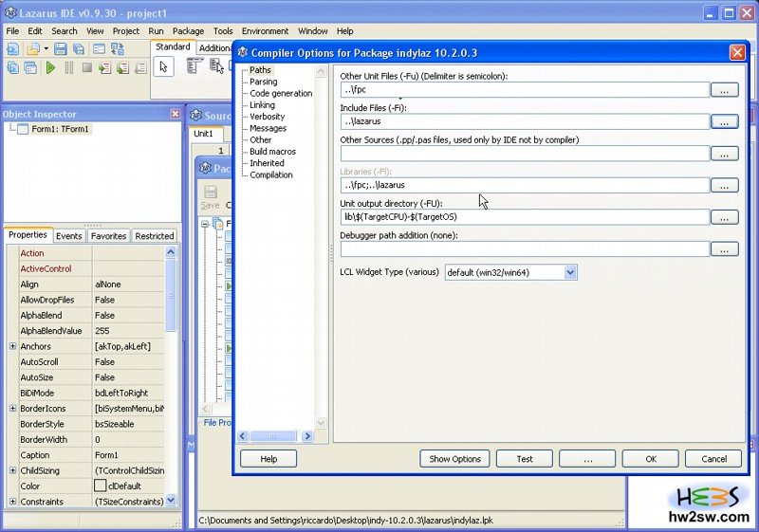Click the New Unit toolbar icon

pos(13,49)
